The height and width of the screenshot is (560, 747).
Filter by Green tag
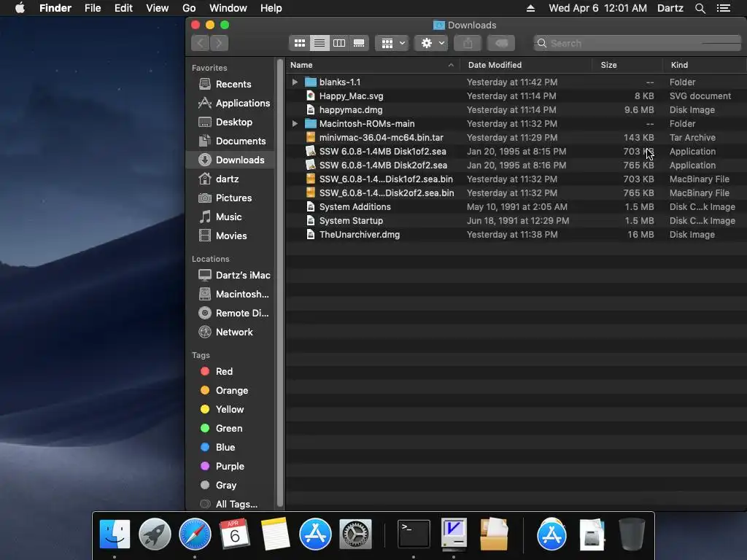[x=231, y=428]
